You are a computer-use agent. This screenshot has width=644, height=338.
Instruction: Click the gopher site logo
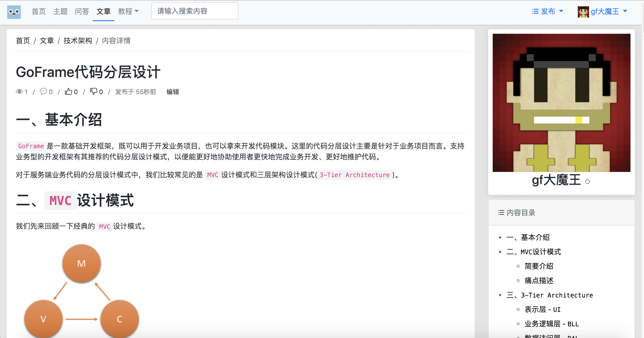14,12
